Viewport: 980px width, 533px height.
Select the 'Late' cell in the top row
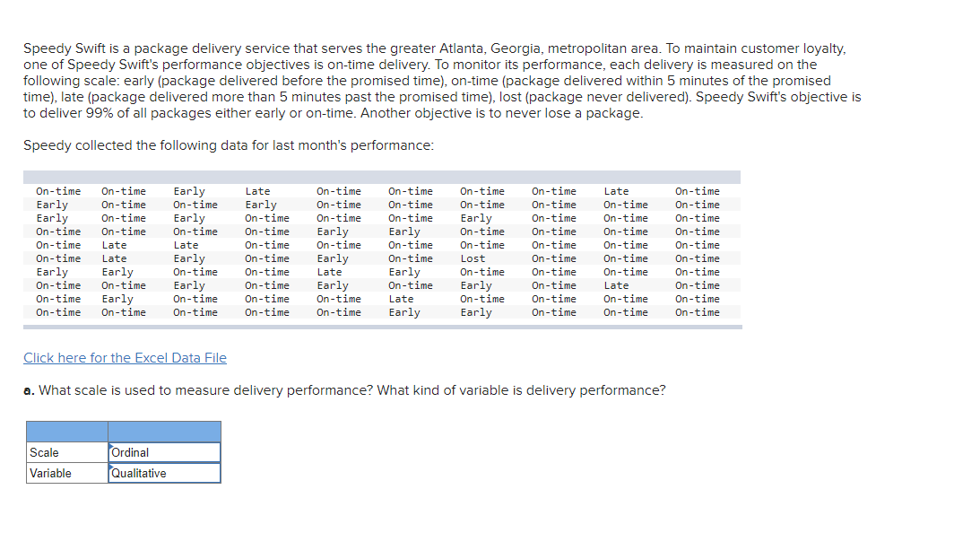[257, 190]
